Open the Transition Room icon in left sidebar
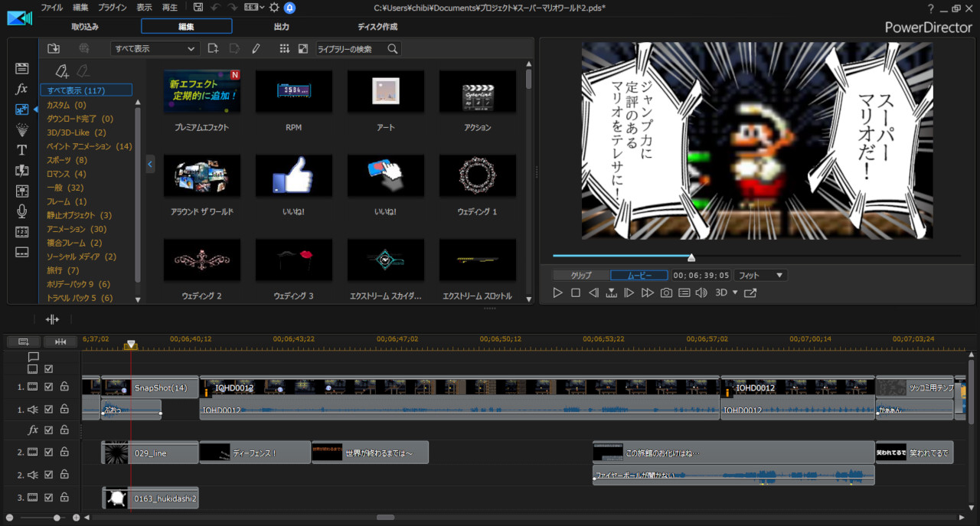The height and width of the screenshot is (526, 980). click(x=22, y=171)
